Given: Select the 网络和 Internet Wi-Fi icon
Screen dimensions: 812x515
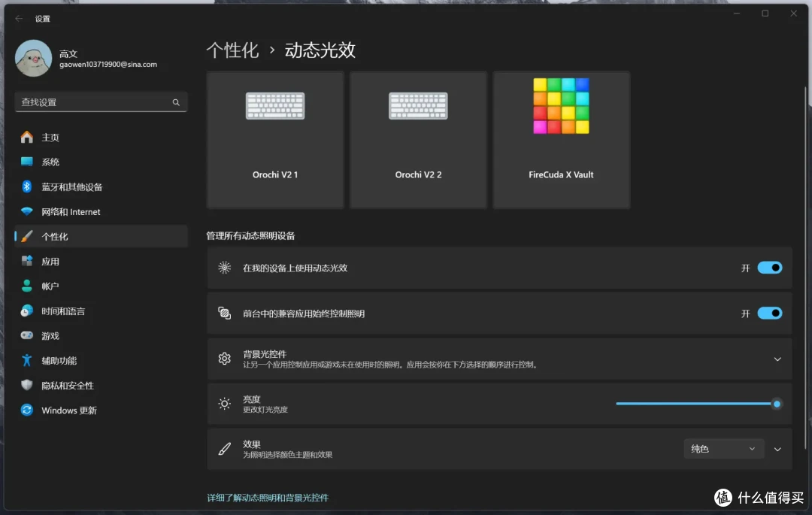Looking at the screenshot, I should [27, 211].
